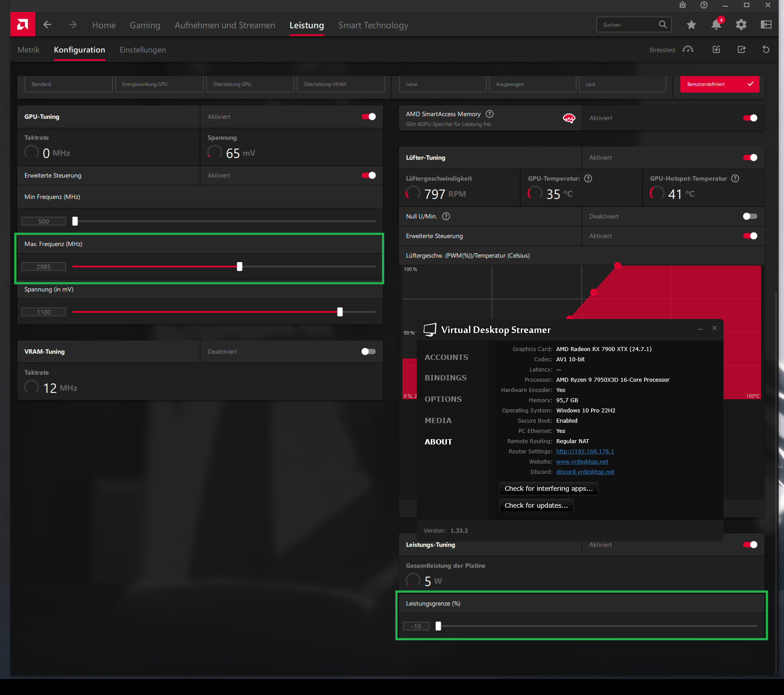Click the bug report icon
This screenshot has height=695, width=784.
[683, 5]
